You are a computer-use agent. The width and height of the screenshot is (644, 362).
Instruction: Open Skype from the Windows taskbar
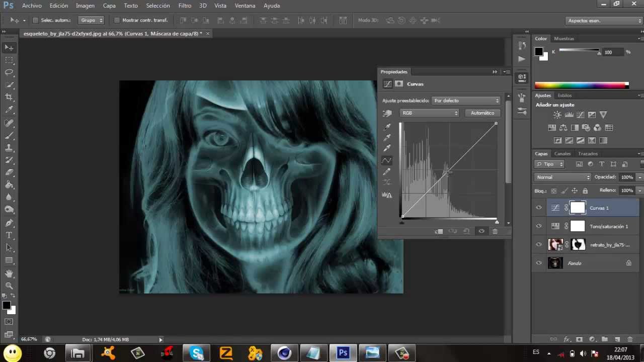click(x=196, y=353)
